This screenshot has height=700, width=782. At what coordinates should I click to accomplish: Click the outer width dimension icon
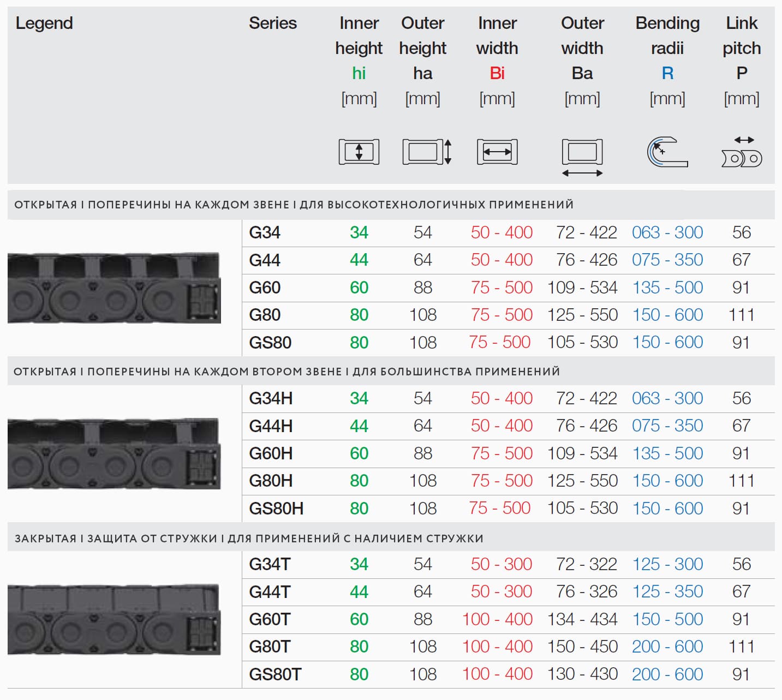582,157
